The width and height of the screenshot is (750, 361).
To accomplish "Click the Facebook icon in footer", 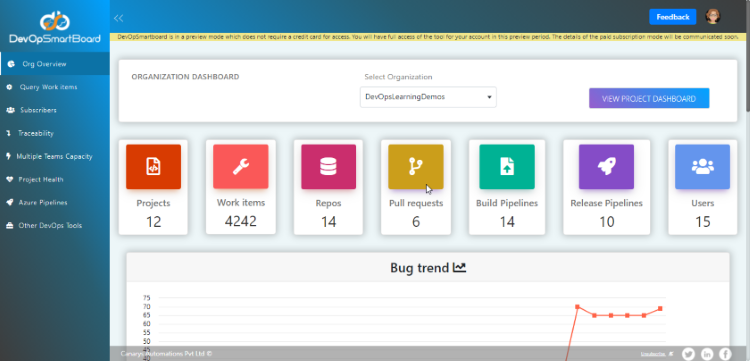I will click(725, 354).
